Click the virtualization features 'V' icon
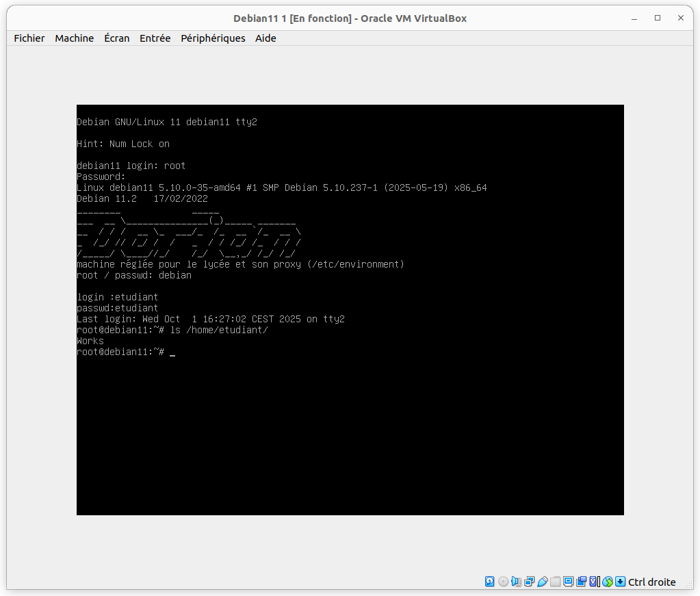Viewport: 700px width, 596px height. [x=594, y=582]
